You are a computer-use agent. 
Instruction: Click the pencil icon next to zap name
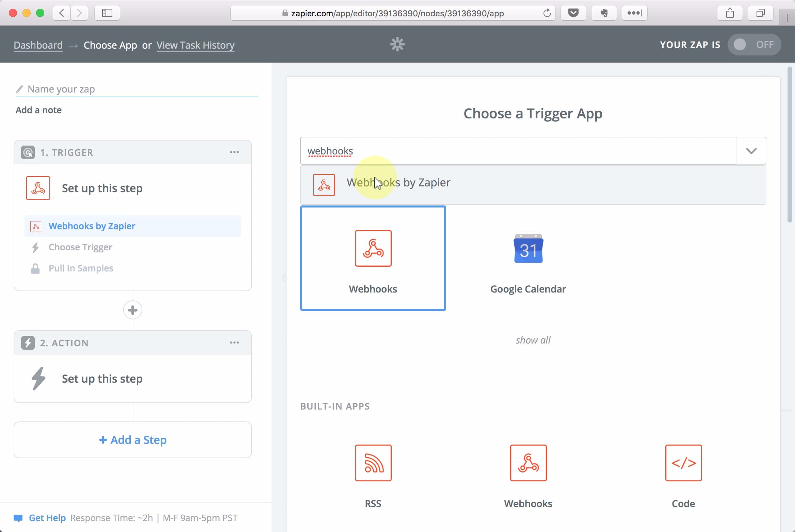coord(19,89)
